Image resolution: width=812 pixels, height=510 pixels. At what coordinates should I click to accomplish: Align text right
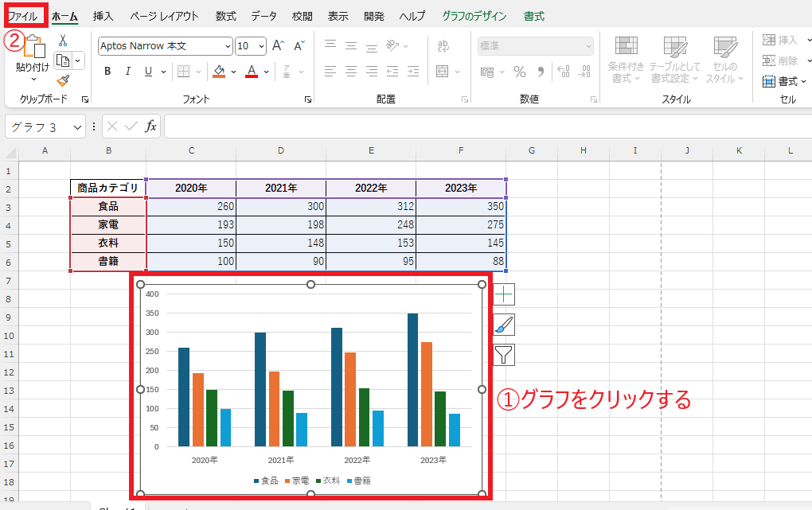(x=372, y=71)
